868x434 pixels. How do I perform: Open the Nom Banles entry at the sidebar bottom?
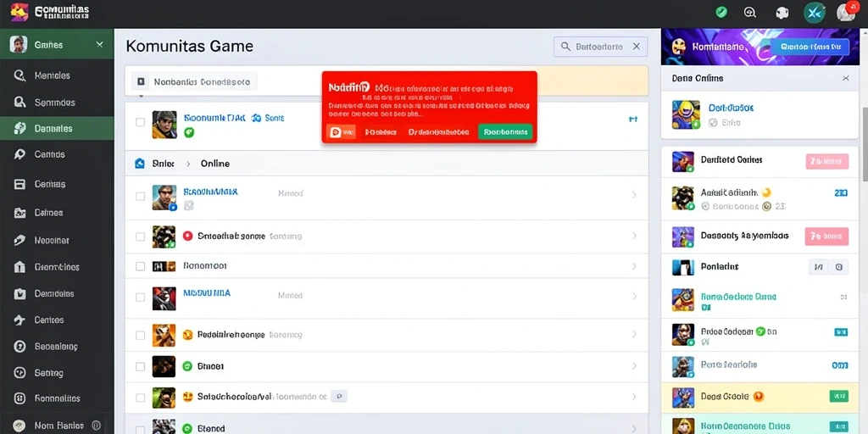point(57,426)
